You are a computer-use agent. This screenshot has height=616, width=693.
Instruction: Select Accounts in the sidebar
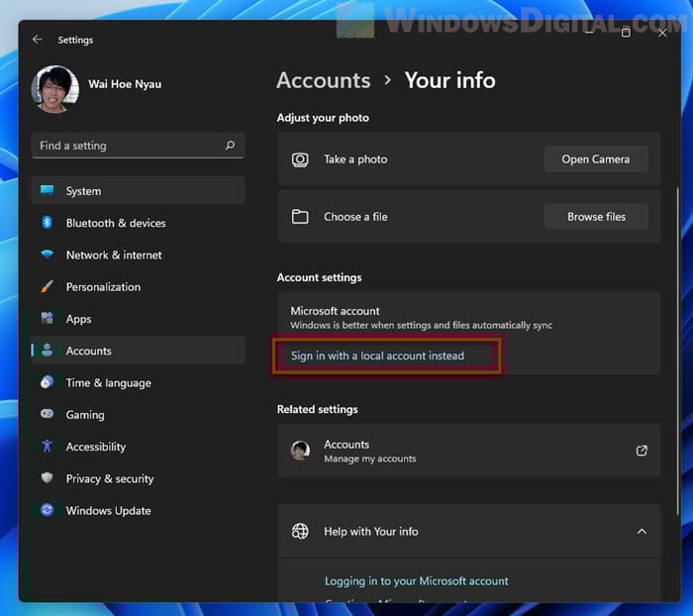click(x=138, y=350)
